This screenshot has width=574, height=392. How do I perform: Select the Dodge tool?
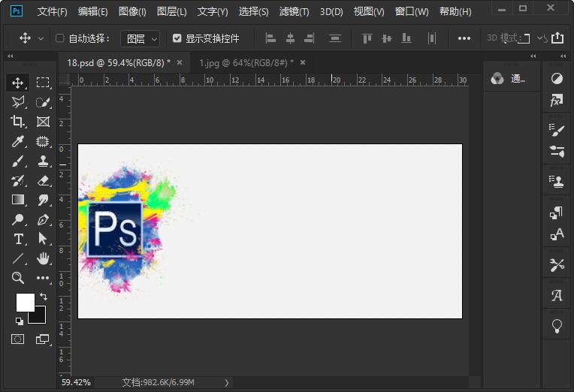(x=17, y=219)
